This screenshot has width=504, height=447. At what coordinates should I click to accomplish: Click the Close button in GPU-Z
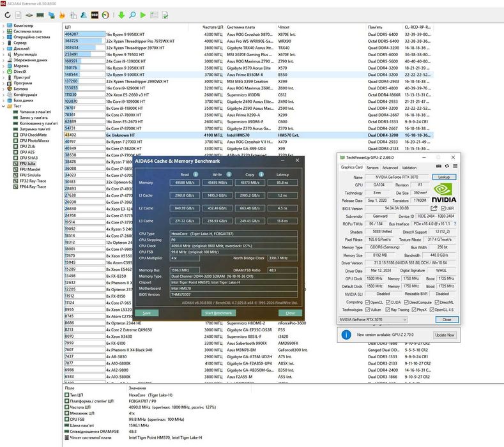447,319
